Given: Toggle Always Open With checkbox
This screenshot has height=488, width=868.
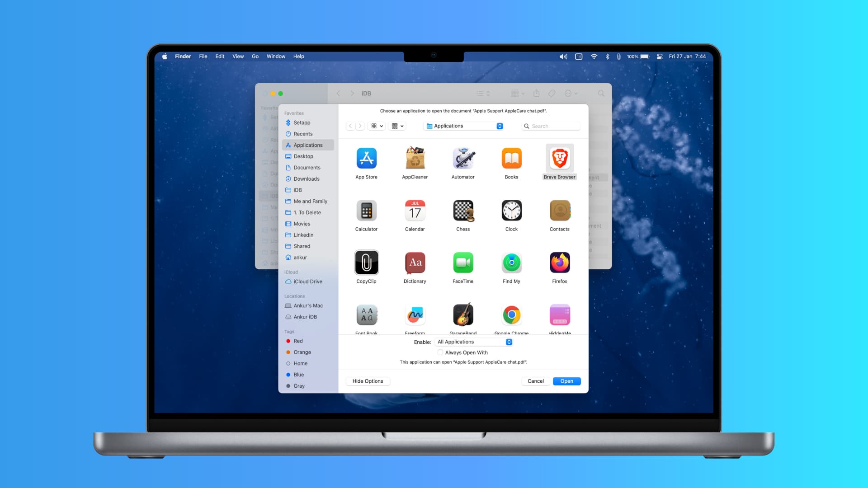Looking at the screenshot, I should [x=441, y=352].
